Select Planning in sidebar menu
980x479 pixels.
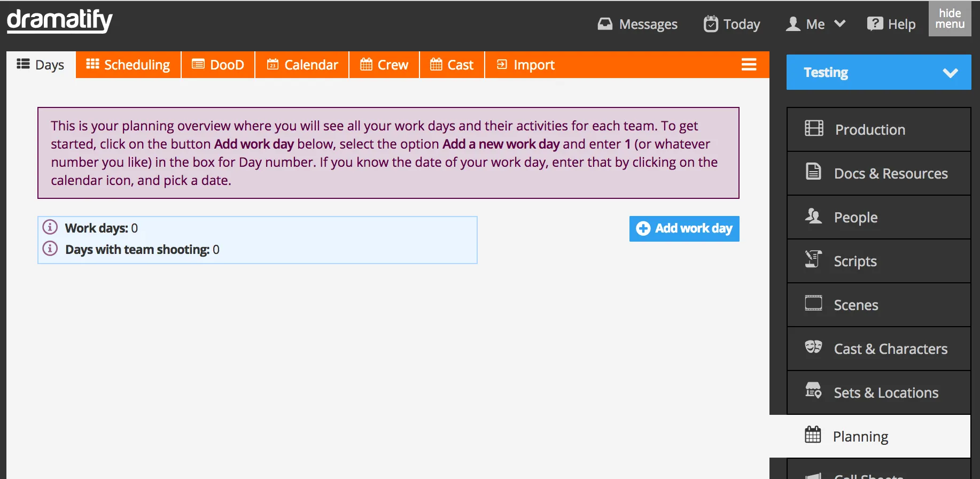tap(870, 436)
